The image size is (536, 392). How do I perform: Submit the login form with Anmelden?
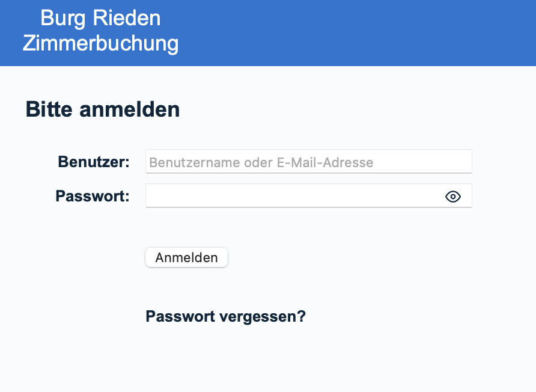(186, 257)
